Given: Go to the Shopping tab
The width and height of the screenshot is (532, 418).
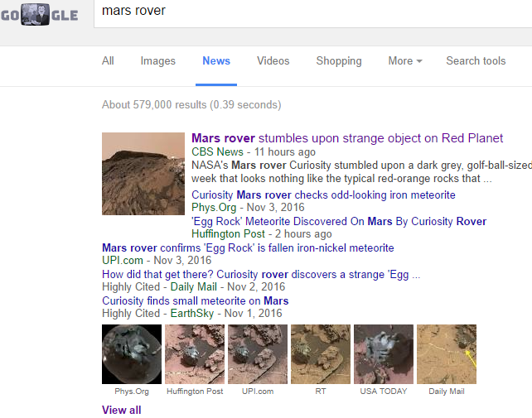Looking at the screenshot, I should click(x=338, y=61).
